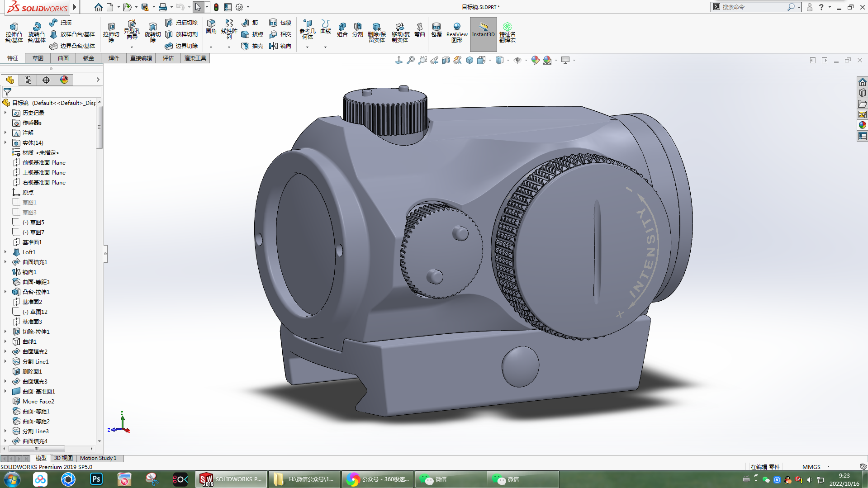Open Photoshop from the taskbar
The image size is (868, 488).
tap(96, 479)
